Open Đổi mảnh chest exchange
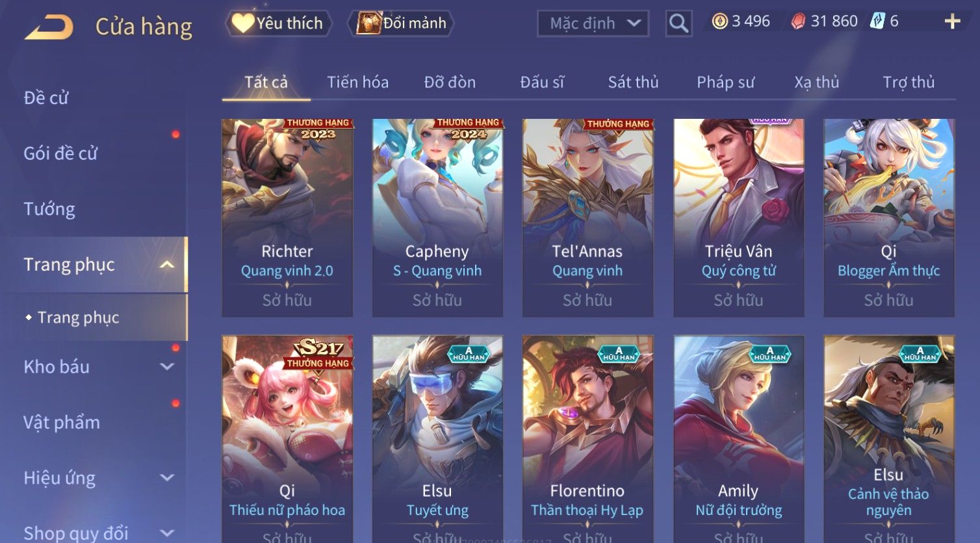The image size is (980, 543). (x=401, y=23)
